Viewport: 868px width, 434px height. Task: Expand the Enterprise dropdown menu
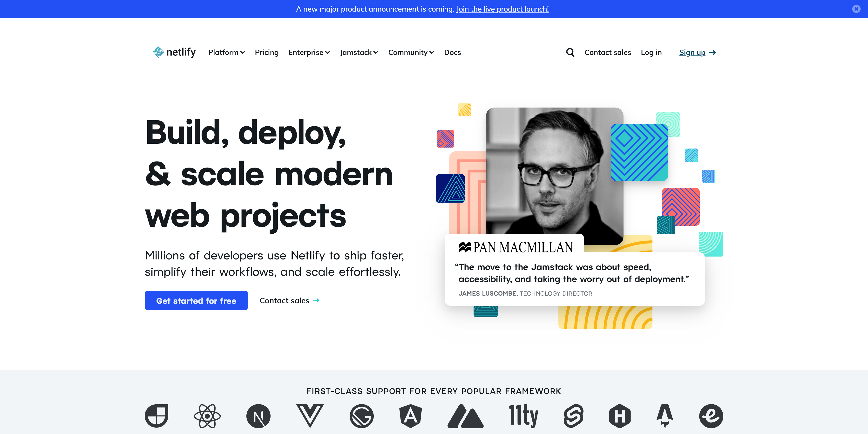[x=309, y=52]
